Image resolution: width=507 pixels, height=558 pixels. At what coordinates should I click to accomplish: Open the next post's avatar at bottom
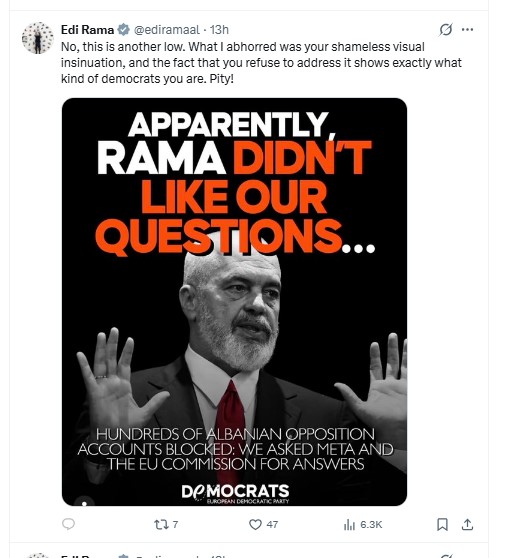pyautogui.click(x=38, y=555)
